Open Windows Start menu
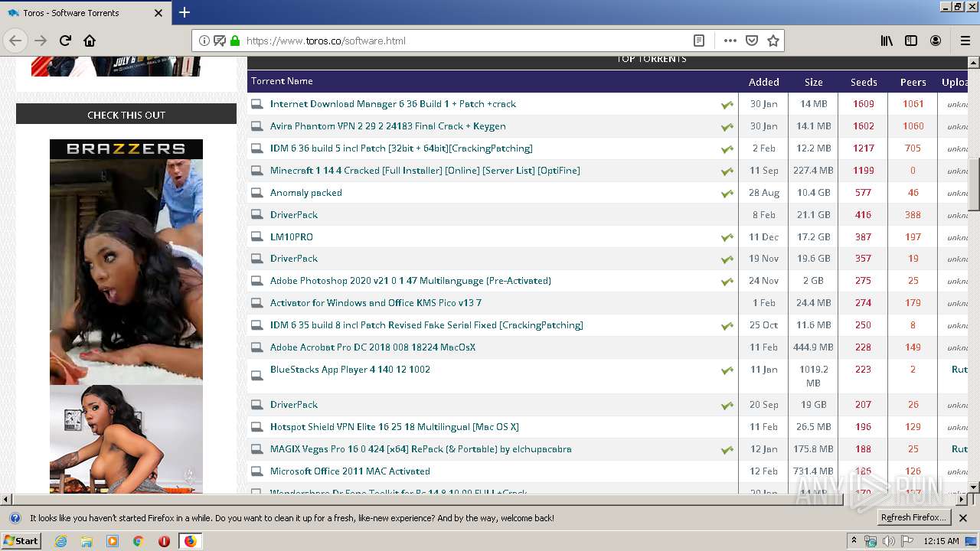Image resolution: width=980 pixels, height=551 pixels. pyautogui.click(x=21, y=541)
